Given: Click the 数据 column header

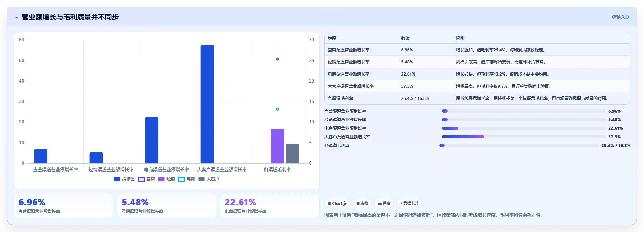Looking at the screenshot, I should 405,38.
